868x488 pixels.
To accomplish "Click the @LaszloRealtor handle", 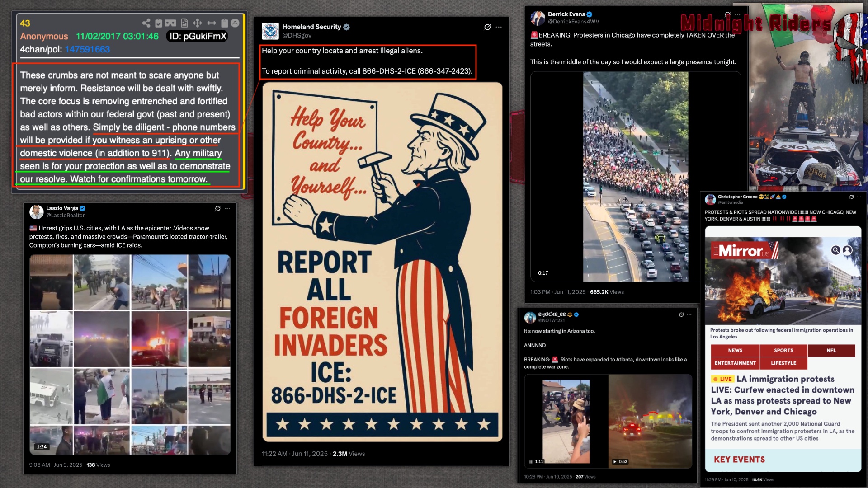I will [65, 216].
